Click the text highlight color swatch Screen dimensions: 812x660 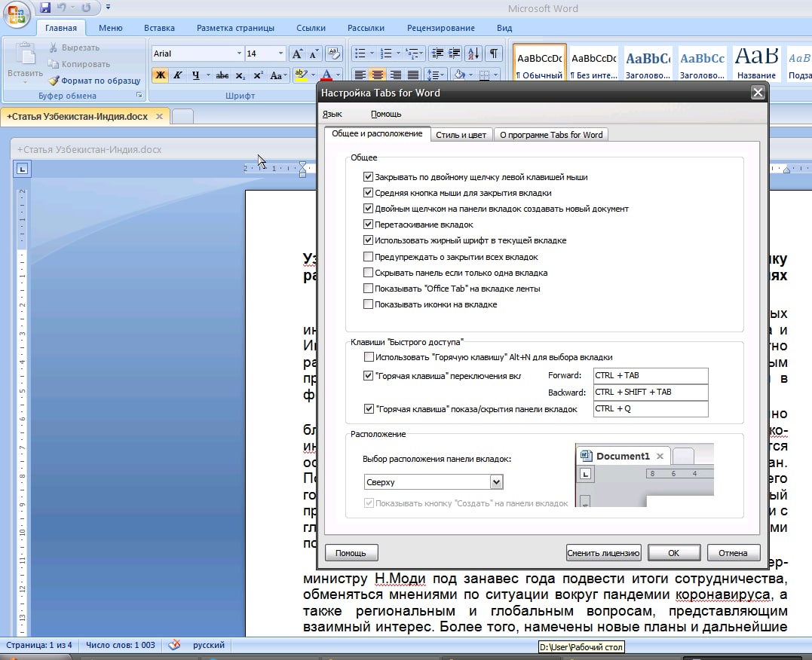click(300, 75)
